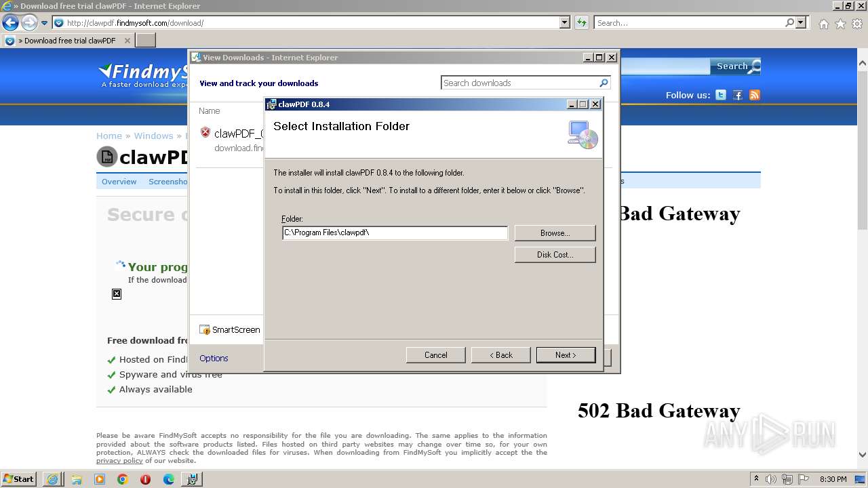868x488 pixels.
Task: Click the volume speaker tray icon
Action: point(771,479)
